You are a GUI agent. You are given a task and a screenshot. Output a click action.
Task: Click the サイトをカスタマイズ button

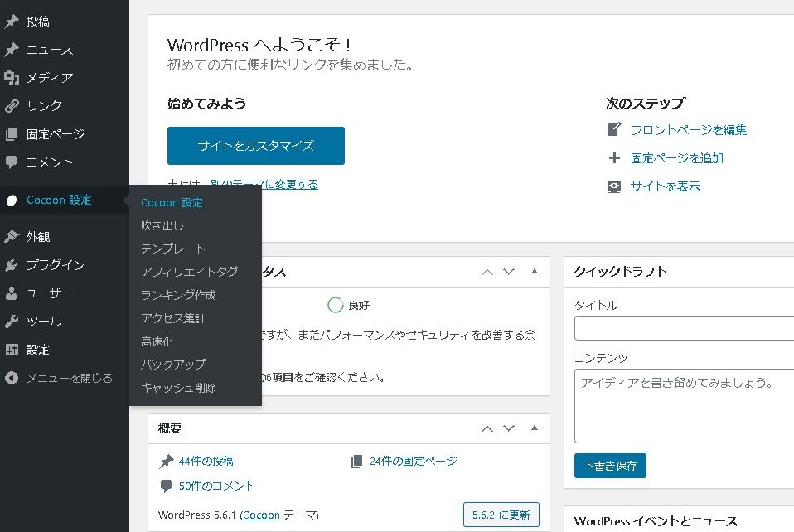click(x=255, y=146)
